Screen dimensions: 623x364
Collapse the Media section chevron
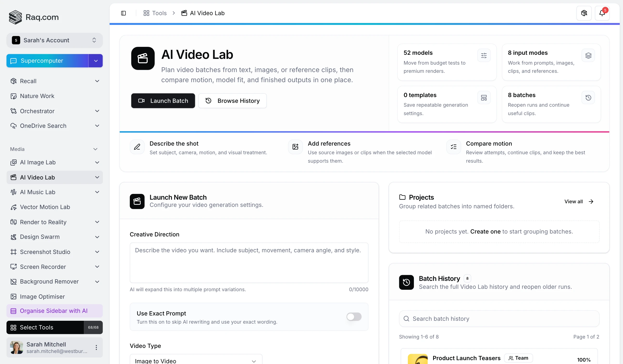pos(95,149)
